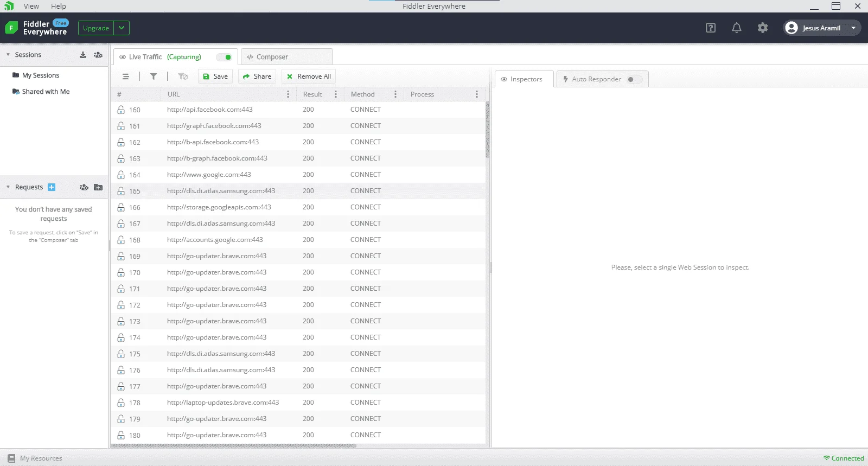
Task: Toggle the Auto Responder switch
Action: [x=634, y=79]
